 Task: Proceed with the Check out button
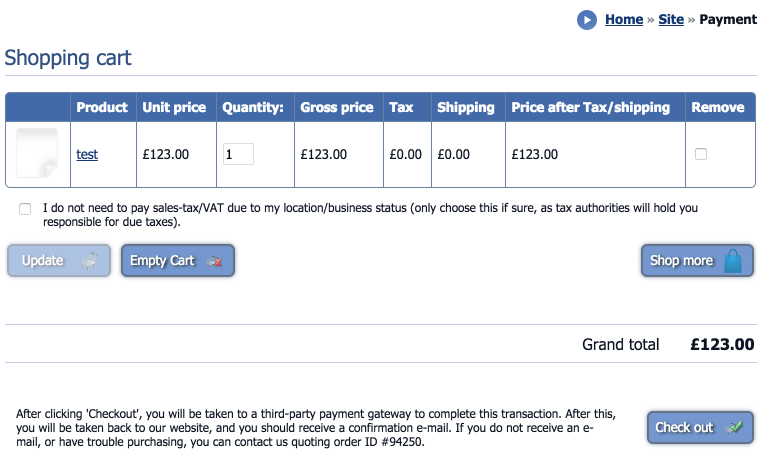point(700,428)
